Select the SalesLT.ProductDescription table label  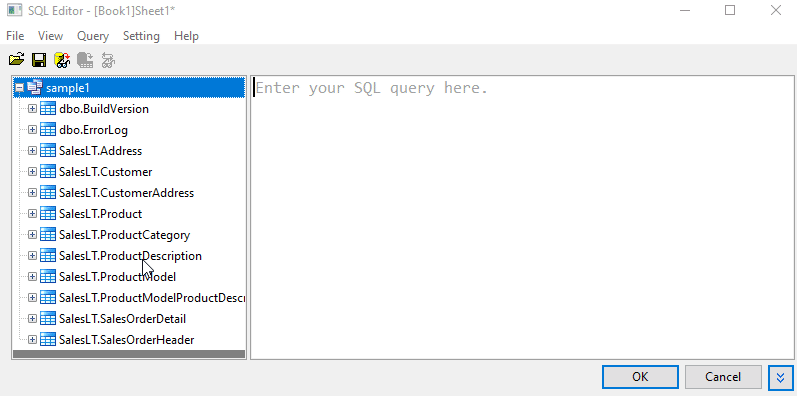pyautogui.click(x=130, y=256)
